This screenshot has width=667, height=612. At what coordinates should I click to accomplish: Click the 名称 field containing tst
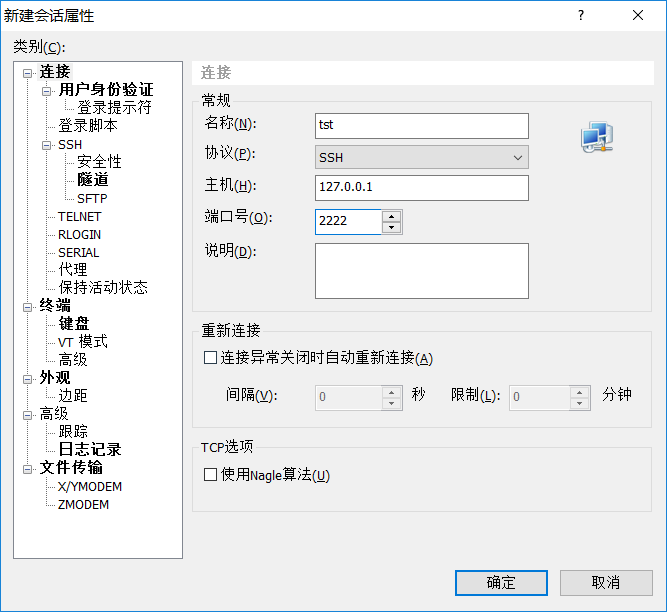422,126
